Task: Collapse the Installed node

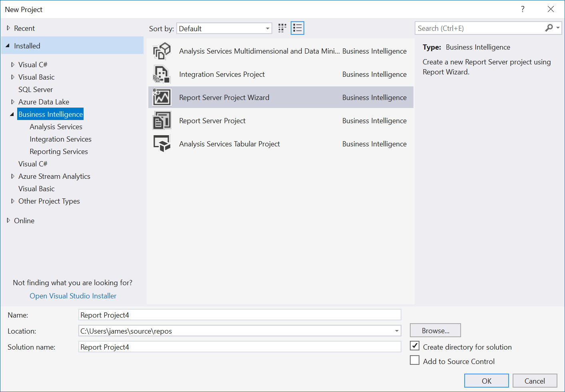Action: (8, 46)
